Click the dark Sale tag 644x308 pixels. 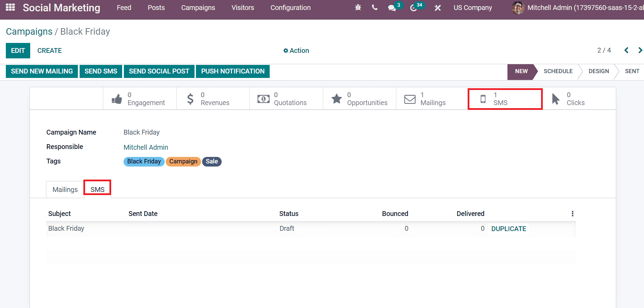pyautogui.click(x=212, y=161)
